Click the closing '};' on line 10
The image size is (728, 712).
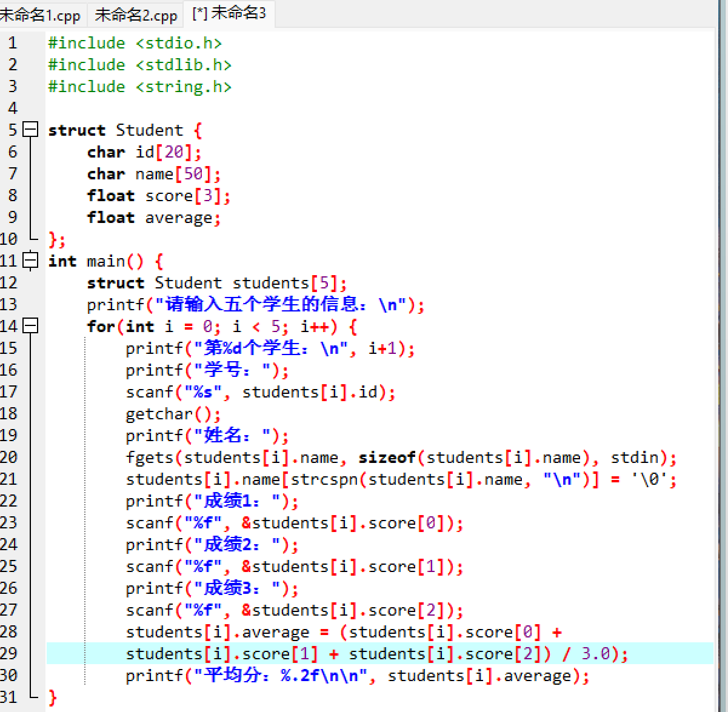(x=57, y=239)
